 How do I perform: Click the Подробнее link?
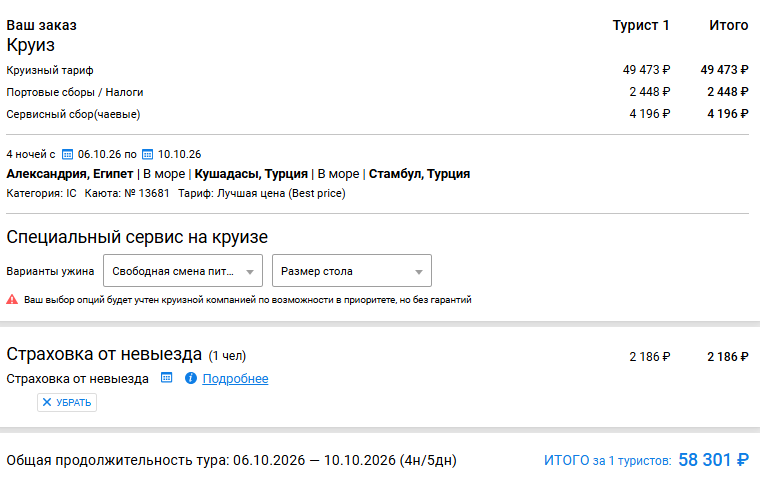pyautogui.click(x=235, y=379)
